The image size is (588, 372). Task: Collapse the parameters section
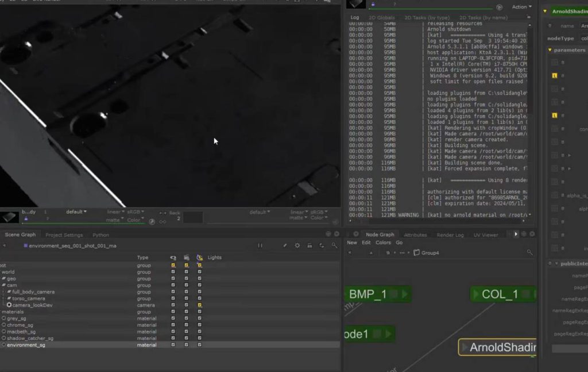point(549,50)
